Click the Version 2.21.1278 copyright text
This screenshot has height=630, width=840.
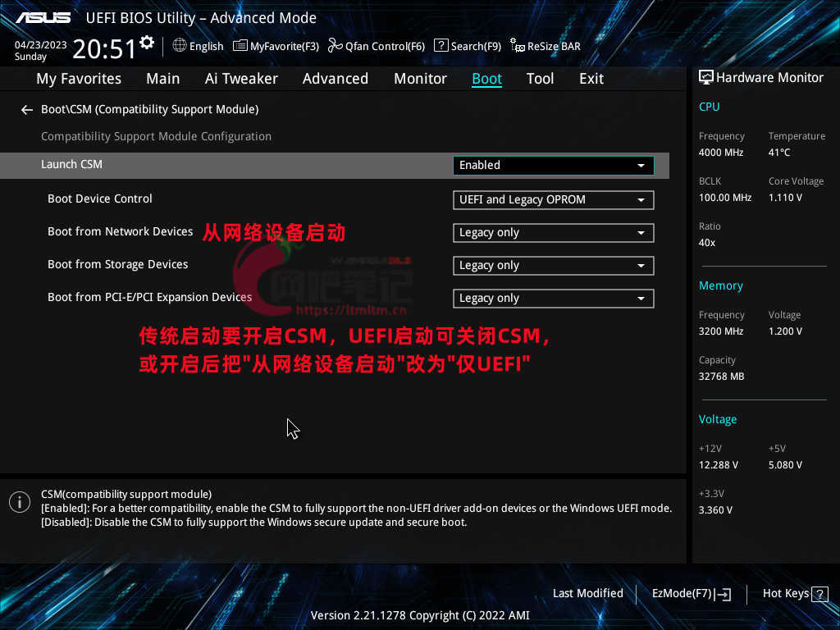click(x=420, y=615)
